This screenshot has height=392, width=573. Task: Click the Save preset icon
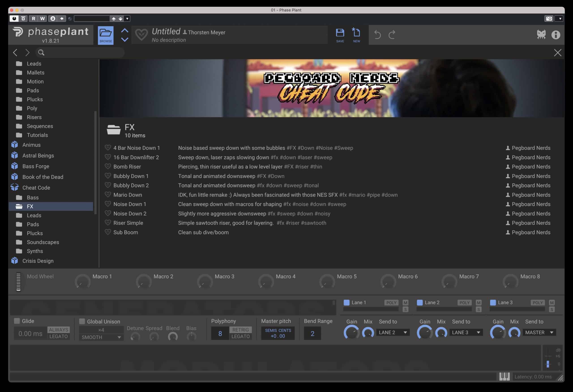(340, 35)
